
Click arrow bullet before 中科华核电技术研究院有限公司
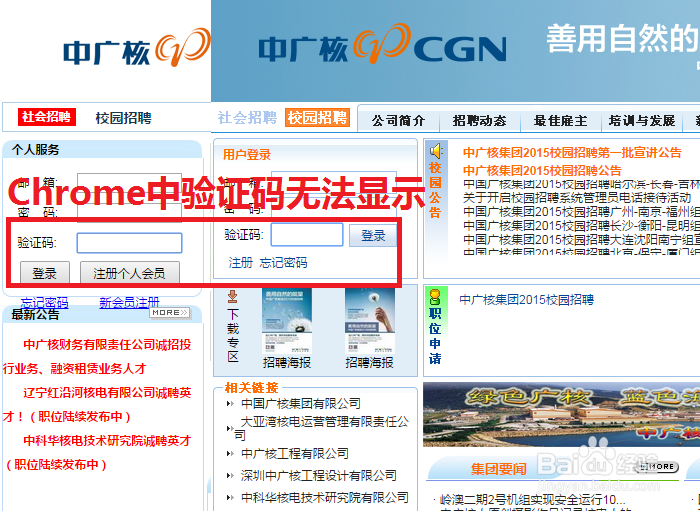tap(230, 497)
